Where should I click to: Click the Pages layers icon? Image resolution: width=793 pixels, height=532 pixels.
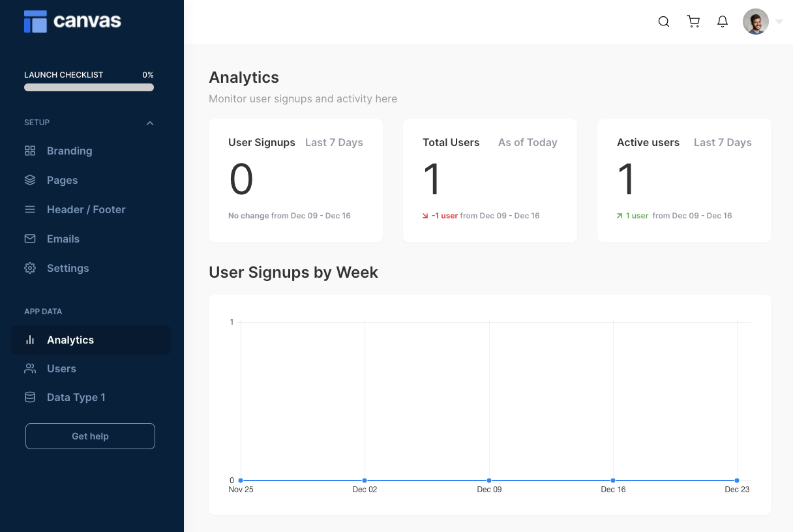[x=30, y=180]
